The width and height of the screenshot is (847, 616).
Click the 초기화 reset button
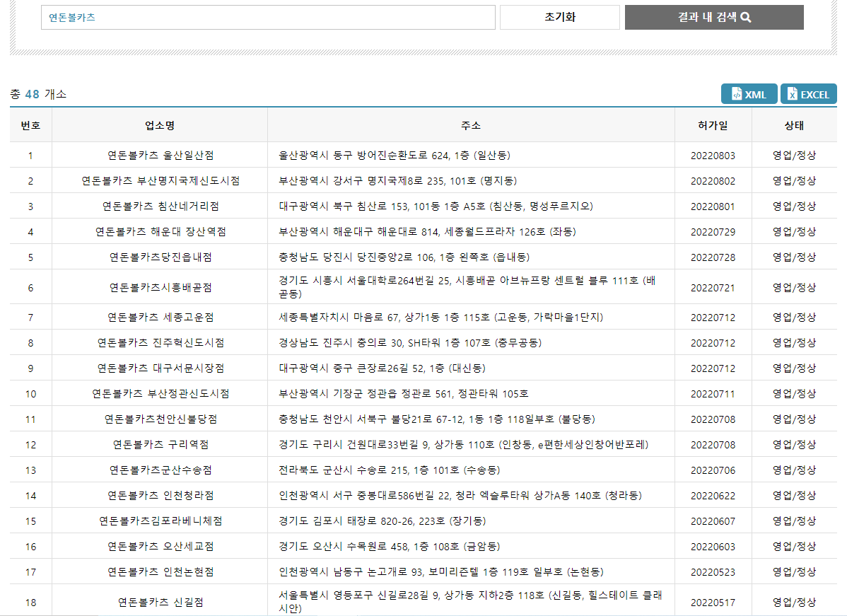click(560, 17)
